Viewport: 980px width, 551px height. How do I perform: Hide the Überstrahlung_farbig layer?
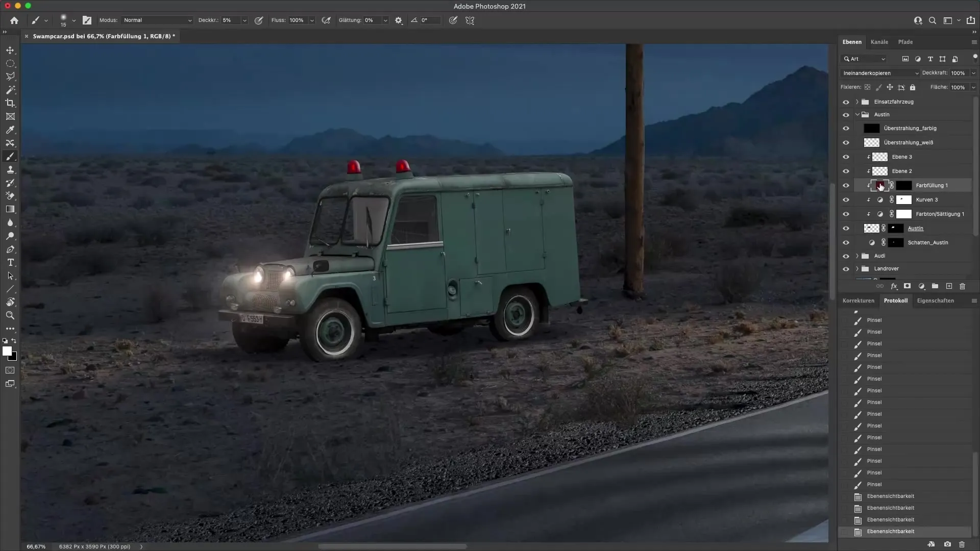[x=846, y=129]
